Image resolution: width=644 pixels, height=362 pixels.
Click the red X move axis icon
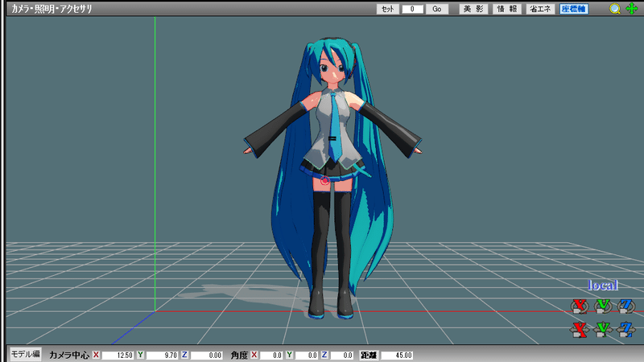tap(580, 329)
